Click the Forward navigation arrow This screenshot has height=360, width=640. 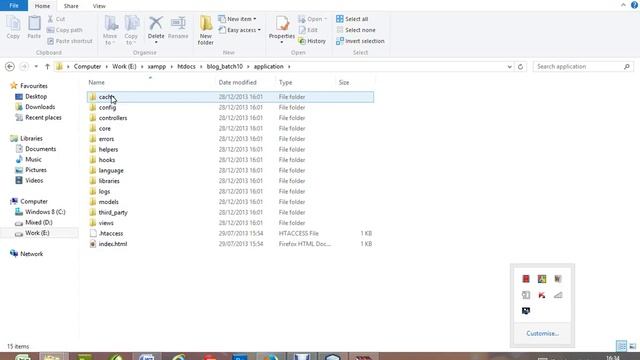coord(24,67)
